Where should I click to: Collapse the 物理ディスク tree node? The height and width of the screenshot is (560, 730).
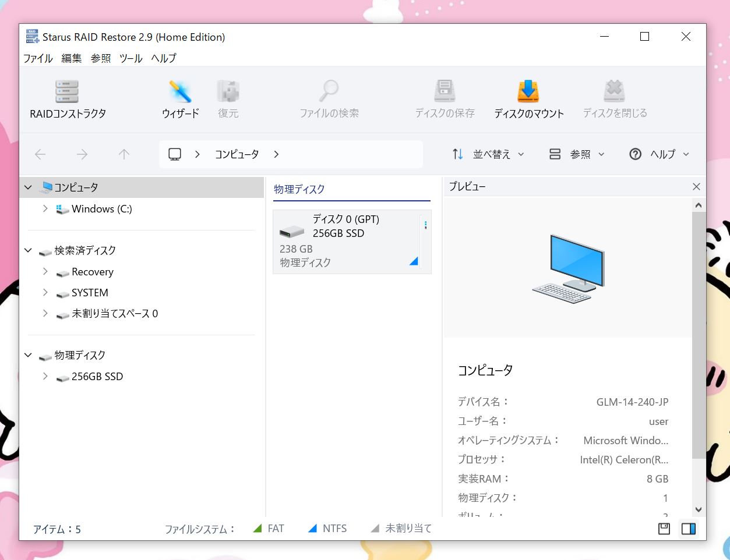click(x=28, y=355)
